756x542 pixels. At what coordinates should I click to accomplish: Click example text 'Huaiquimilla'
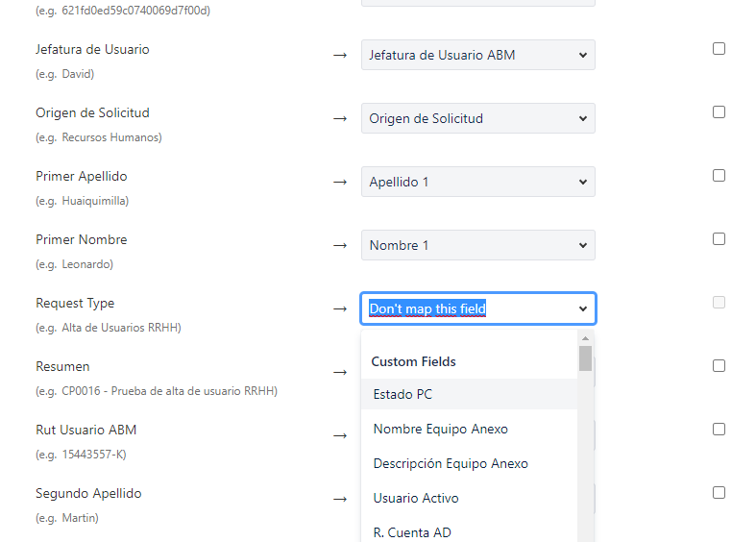pyautogui.click(x=94, y=201)
